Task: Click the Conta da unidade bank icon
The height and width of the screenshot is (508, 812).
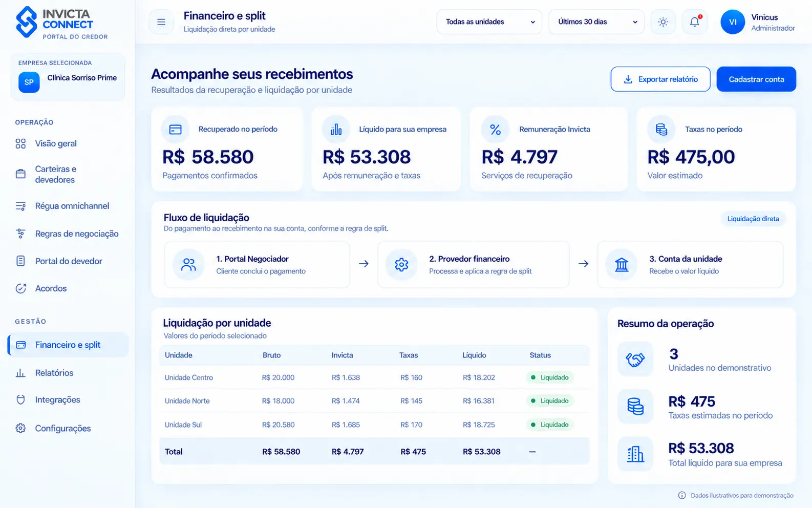Action: coord(622,264)
